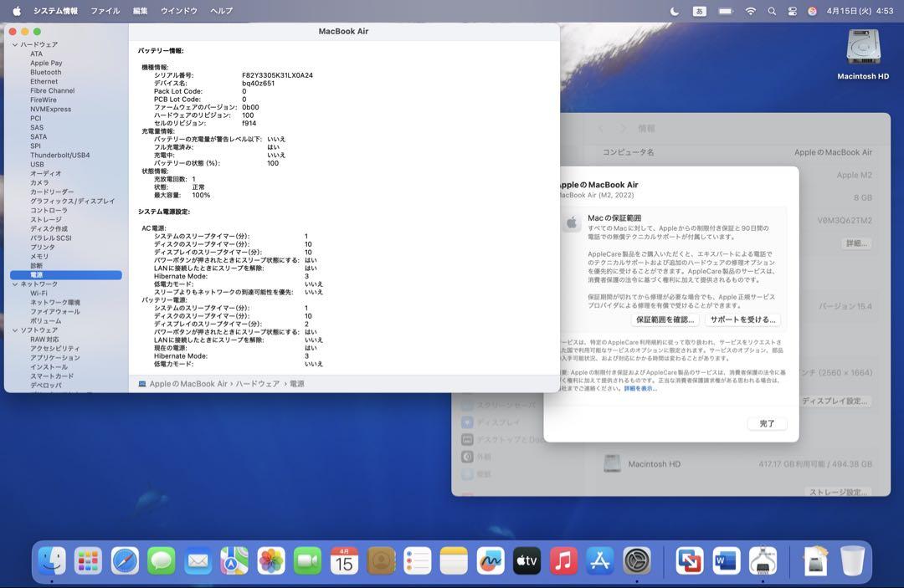Launch the Music app in the Dock
904x588 pixels.
click(x=564, y=560)
